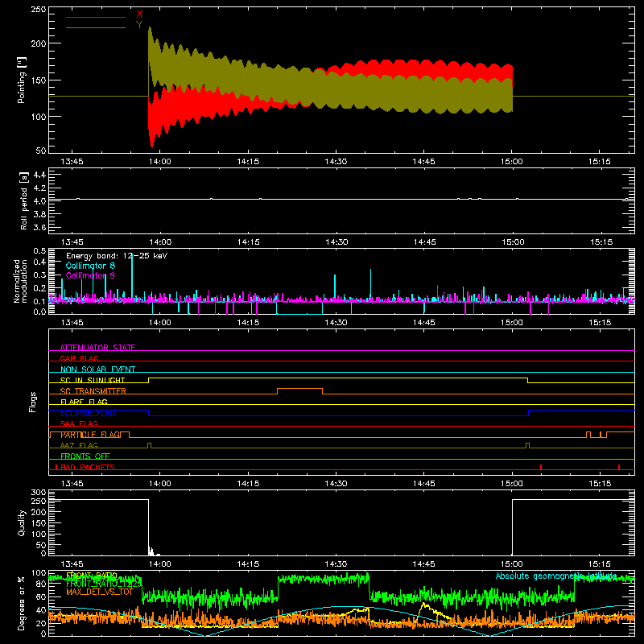The height and width of the screenshot is (644, 644).
Task: Click the 14:00 tick under Pointing plot
Action: click(x=159, y=162)
